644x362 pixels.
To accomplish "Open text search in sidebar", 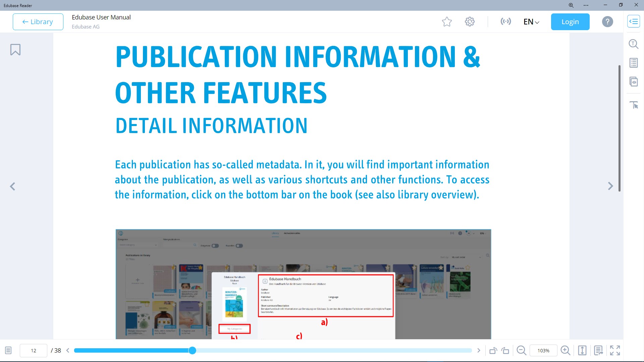I will pyautogui.click(x=633, y=44).
